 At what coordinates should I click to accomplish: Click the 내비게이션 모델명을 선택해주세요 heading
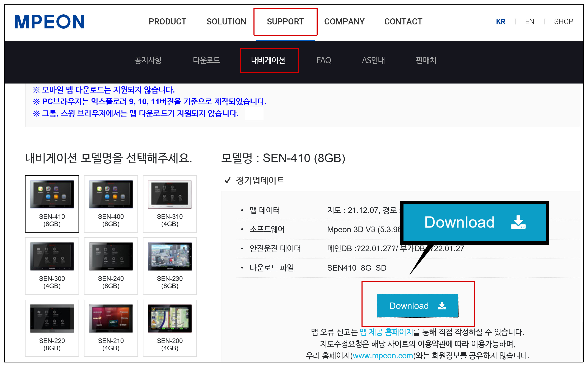click(108, 158)
